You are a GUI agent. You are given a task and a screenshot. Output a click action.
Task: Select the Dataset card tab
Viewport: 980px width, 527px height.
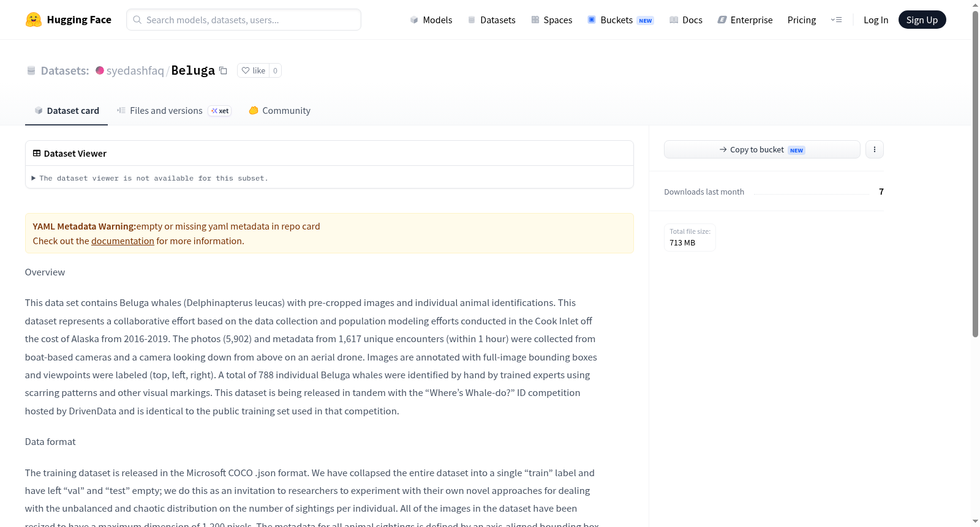(66, 110)
